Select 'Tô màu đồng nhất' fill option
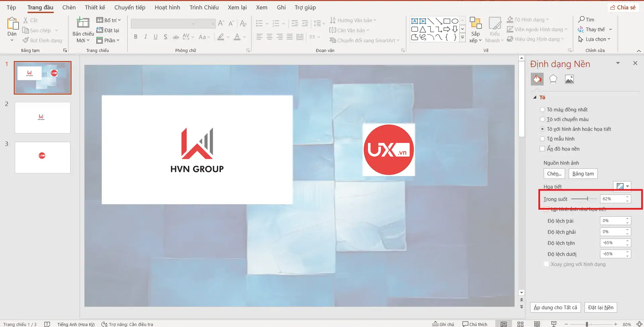The width and height of the screenshot is (644, 327). coord(543,109)
